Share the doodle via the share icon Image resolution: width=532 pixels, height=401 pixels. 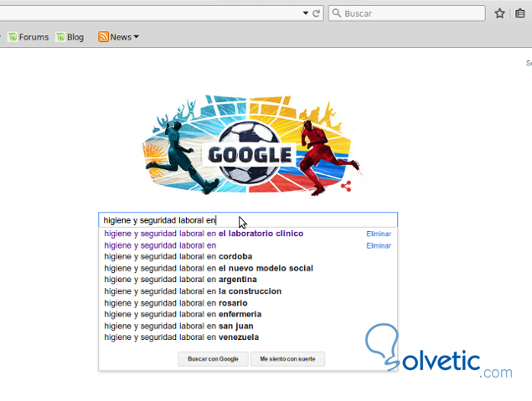[x=346, y=186]
